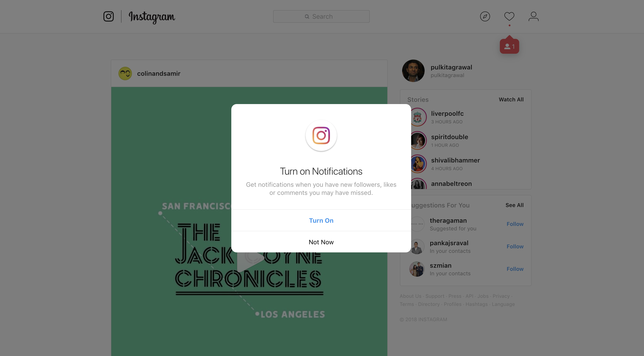Viewport: 644px width, 356px height.
Task: Click Privacy footer menu item
Action: (501, 296)
